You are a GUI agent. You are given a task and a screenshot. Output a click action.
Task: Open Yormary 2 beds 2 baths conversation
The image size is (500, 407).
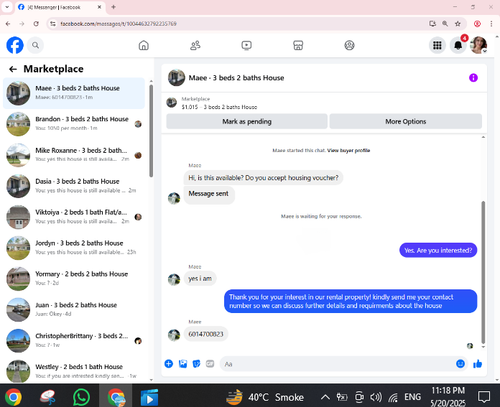[74, 278]
